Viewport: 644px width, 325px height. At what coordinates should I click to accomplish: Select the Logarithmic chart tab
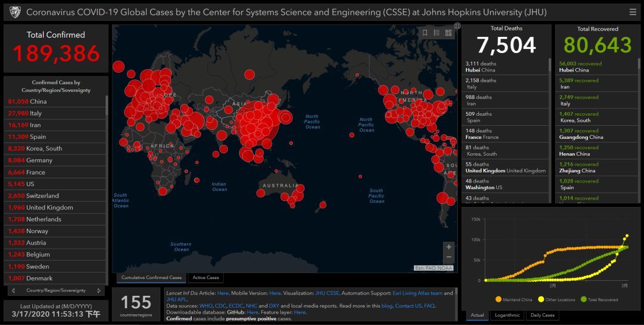pyautogui.click(x=507, y=315)
